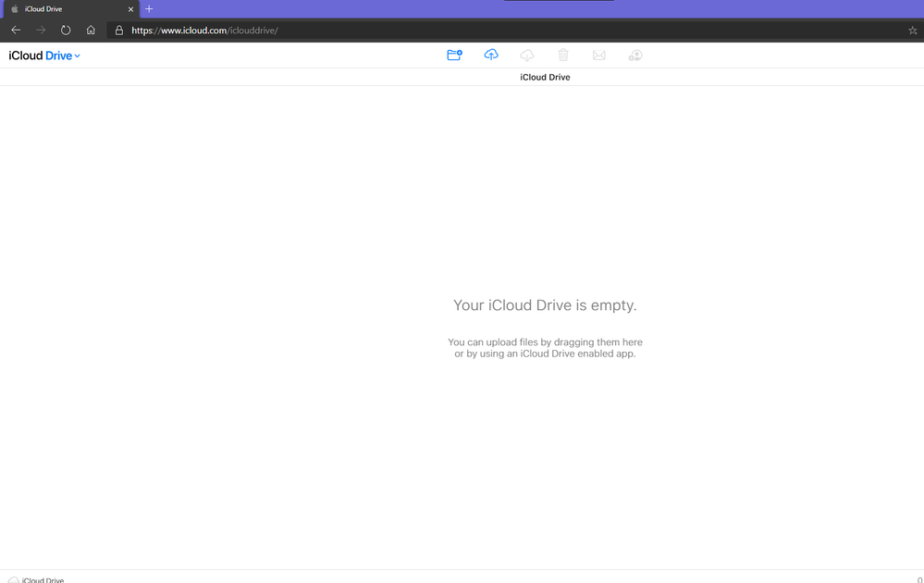Go back using the browser back arrow

(16, 30)
